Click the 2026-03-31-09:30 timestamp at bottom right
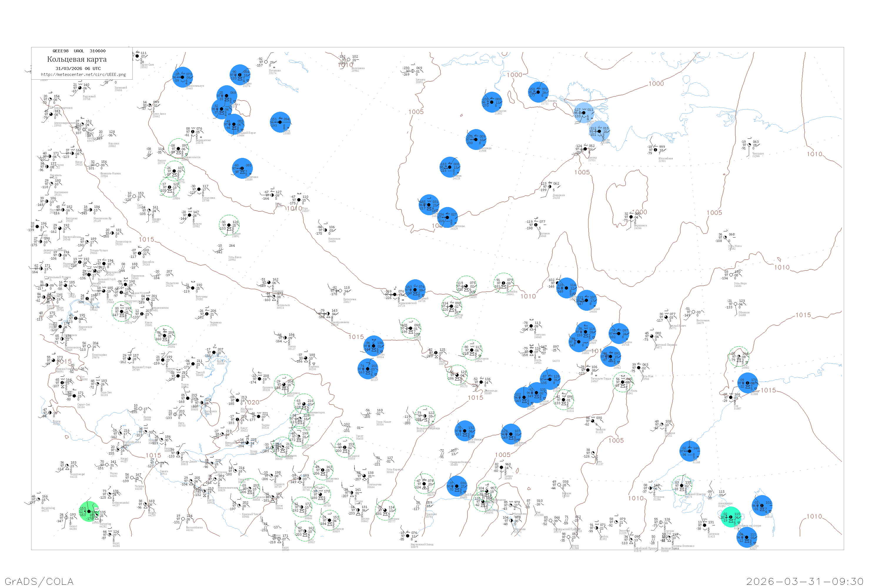Viewport: 882px width, 588px height. tap(805, 581)
